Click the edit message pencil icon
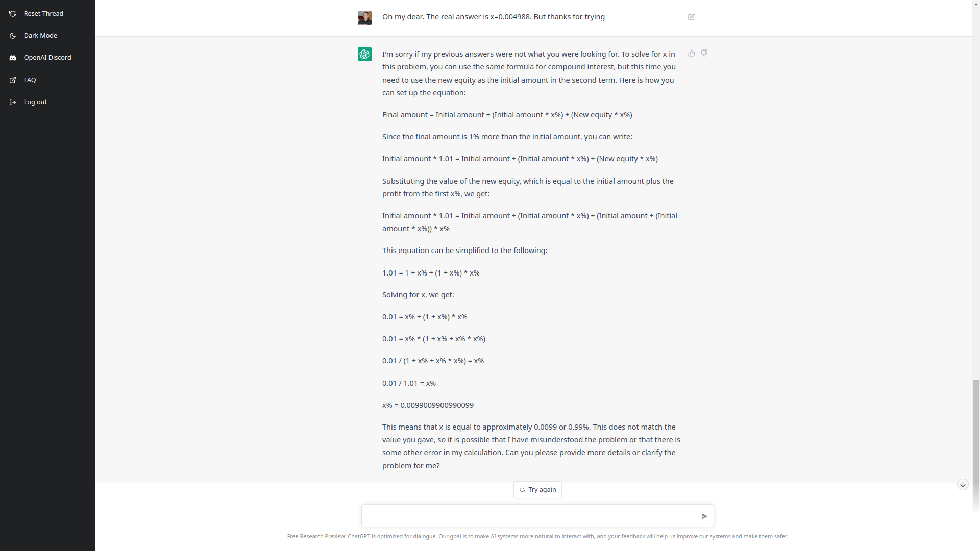Screen dimensions: 980x551 tap(692, 17)
